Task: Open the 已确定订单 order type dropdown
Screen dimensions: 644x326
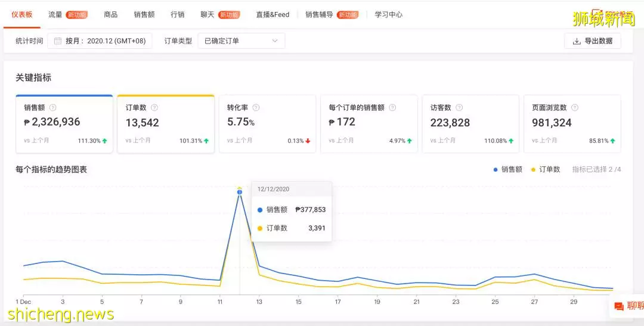Action: pyautogui.click(x=241, y=41)
